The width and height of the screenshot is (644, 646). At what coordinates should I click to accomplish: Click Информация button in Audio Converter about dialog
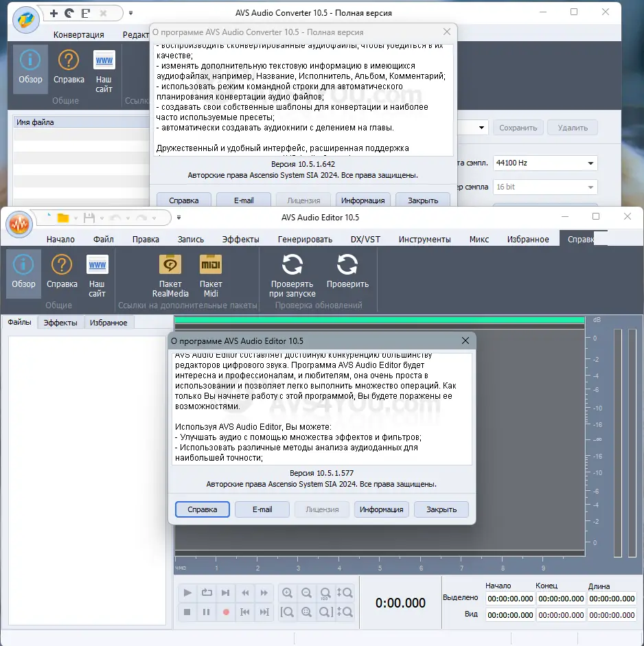(x=363, y=200)
